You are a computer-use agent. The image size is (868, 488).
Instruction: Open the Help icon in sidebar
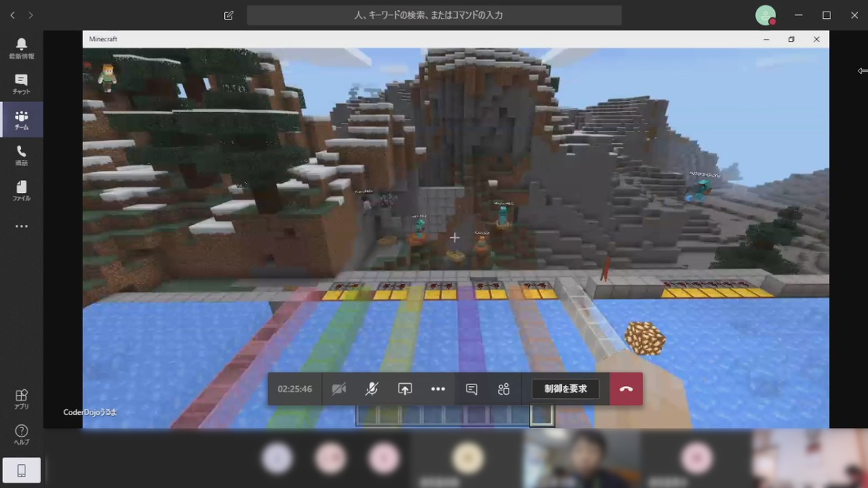21,434
